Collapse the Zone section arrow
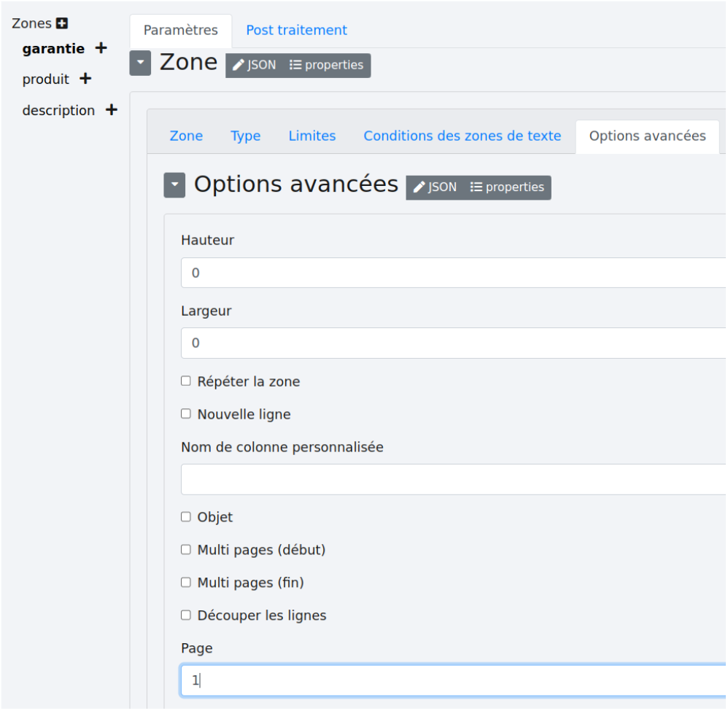The image size is (728, 711). (140, 63)
